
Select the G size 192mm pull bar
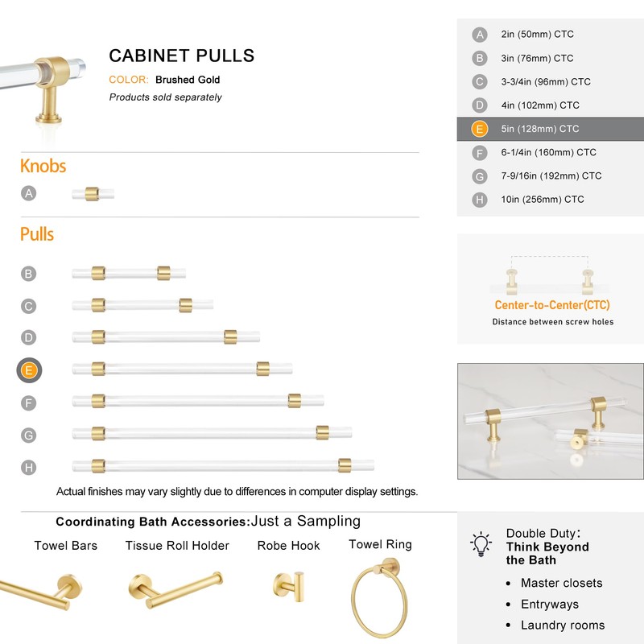coord(211,433)
